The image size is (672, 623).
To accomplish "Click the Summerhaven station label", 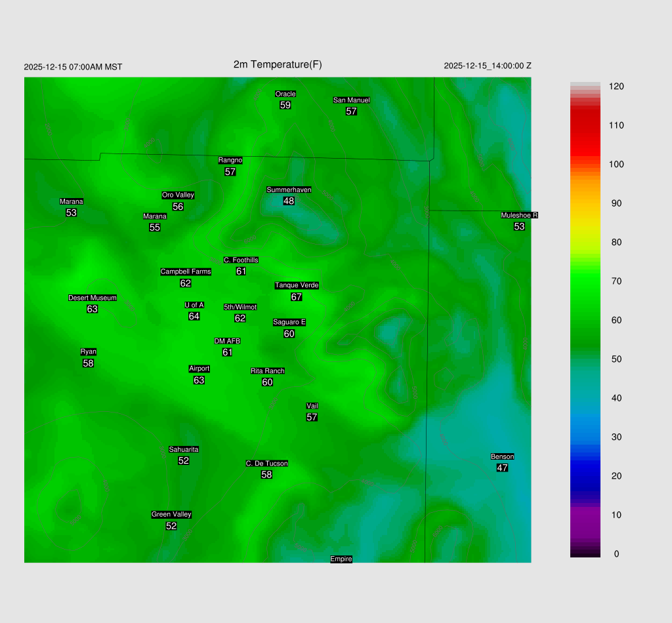I will (x=289, y=190).
